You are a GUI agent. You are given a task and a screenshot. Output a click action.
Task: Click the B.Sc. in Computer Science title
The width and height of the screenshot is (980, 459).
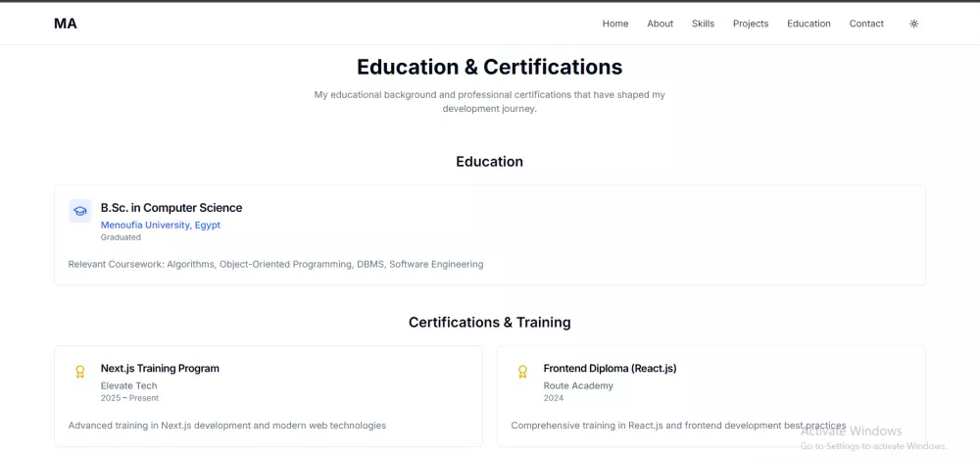[171, 208]
